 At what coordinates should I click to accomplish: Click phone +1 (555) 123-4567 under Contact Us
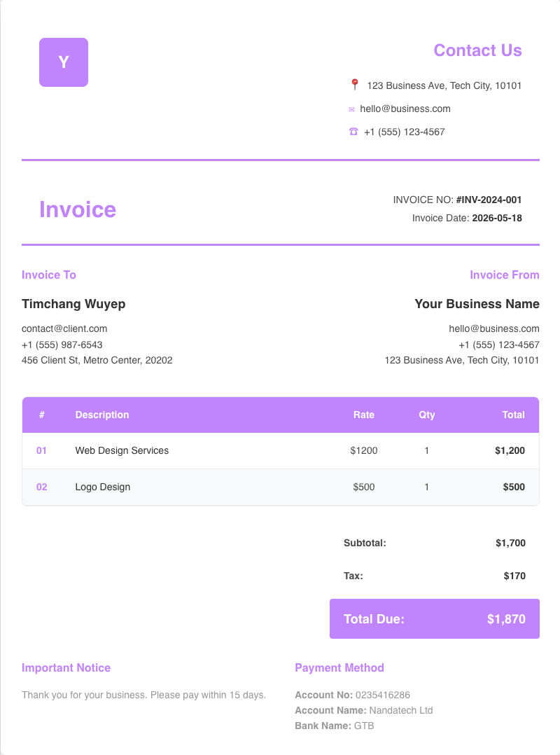(404, 132)
